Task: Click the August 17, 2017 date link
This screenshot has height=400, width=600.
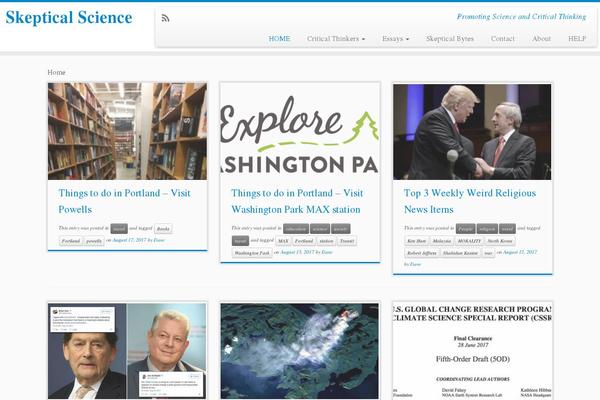Action: 129,240
